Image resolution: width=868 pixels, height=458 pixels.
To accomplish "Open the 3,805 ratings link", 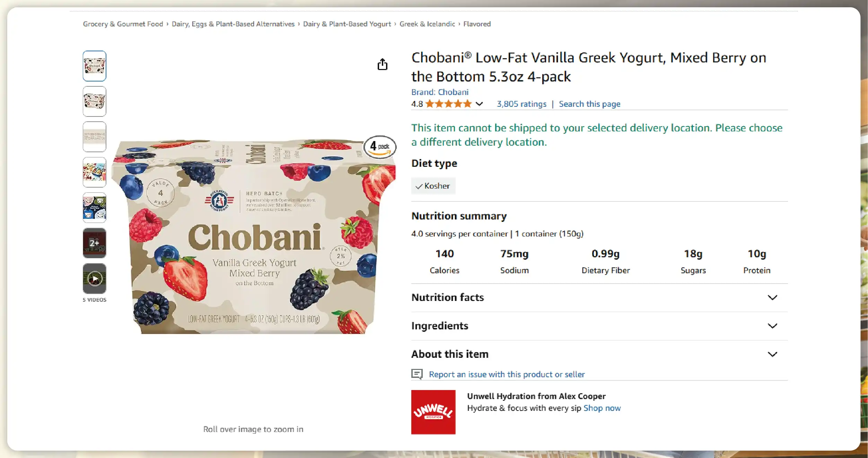I will 521,104.
